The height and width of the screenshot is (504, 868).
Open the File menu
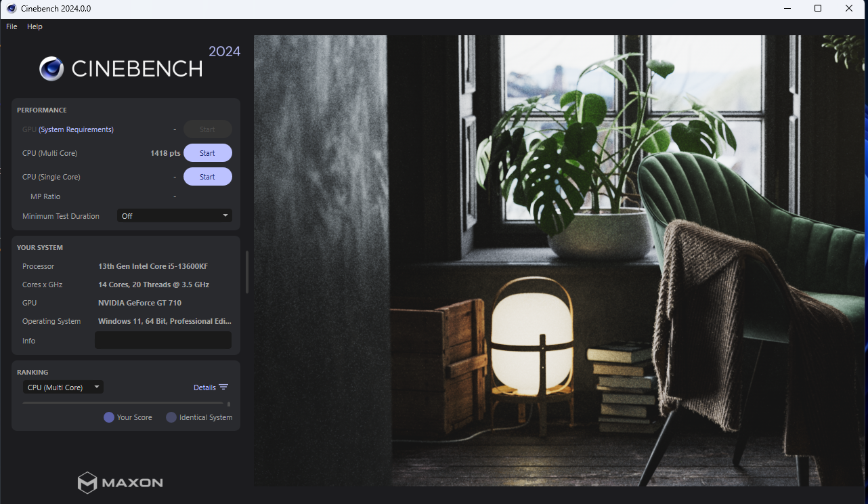tap(12, 26)
